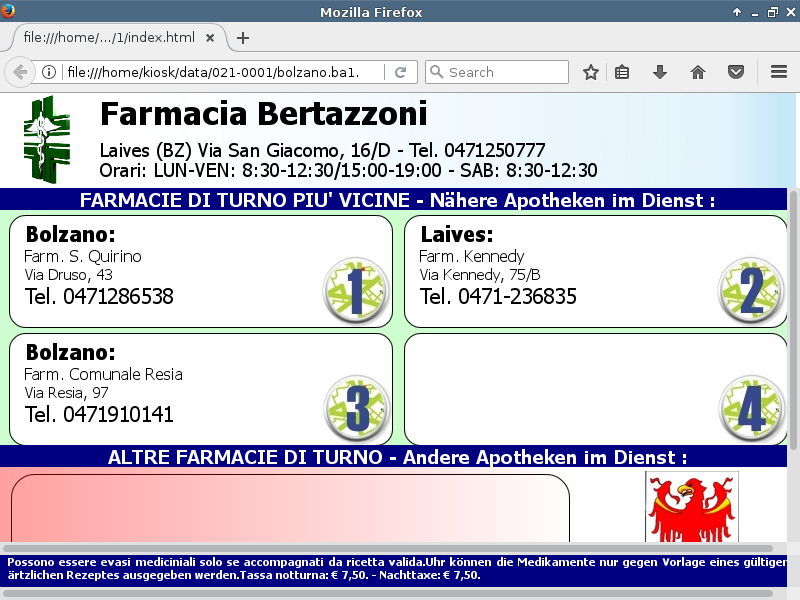This screenshot has width=800, height=600.
Task: Bookmark this page with the star icon
Action: point(591,72)
